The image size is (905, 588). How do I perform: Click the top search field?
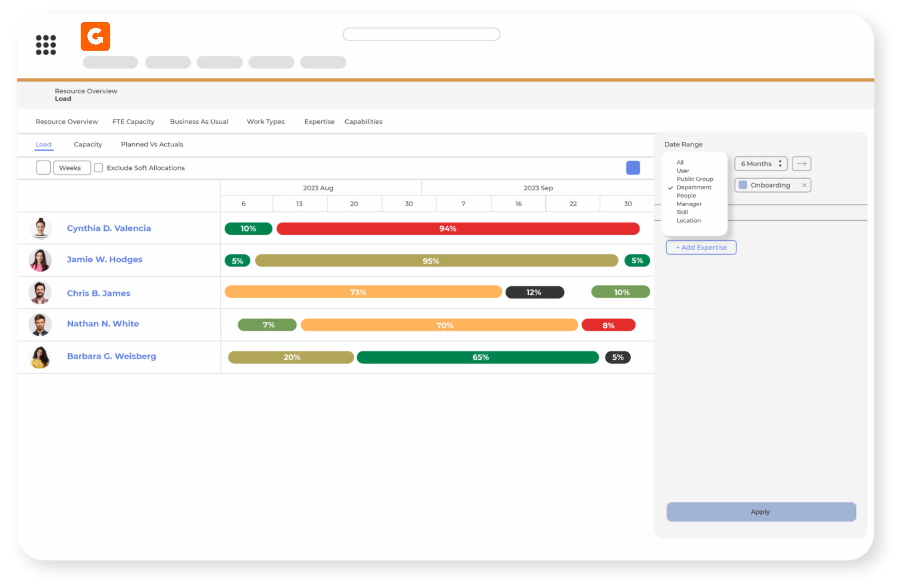[421, 34]
